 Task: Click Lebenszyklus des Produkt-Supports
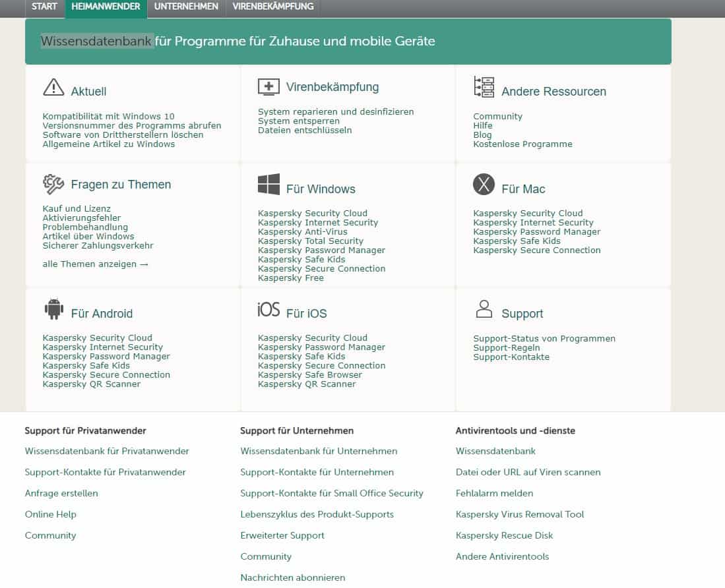[317, 514]
